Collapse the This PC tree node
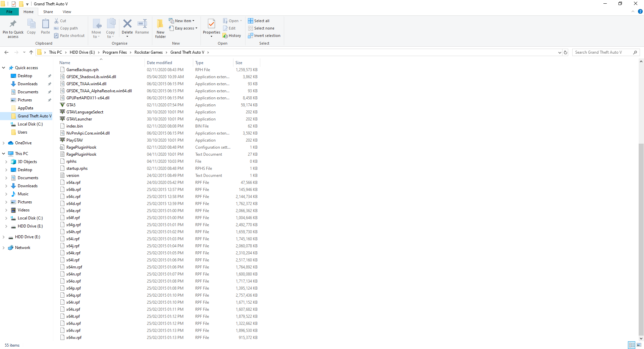Image resolution: width=644 pixels, height=349 pixels. [x=4, y=154]
